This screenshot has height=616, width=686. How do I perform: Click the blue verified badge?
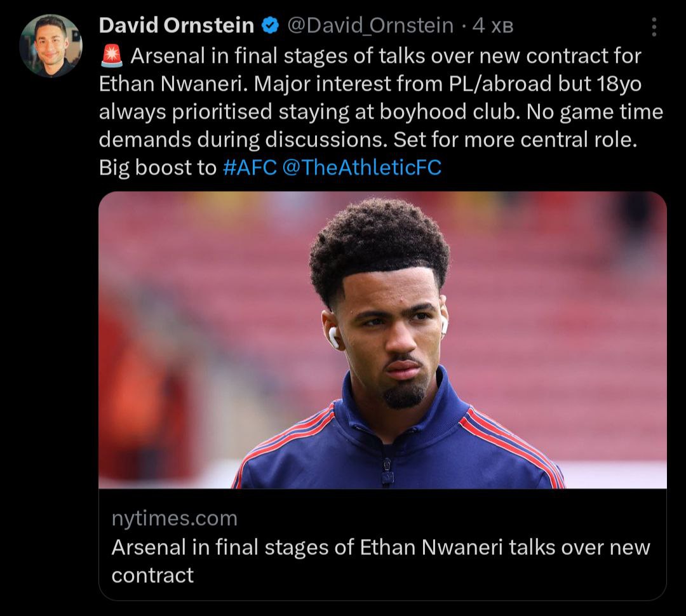[x=270, y=26]
